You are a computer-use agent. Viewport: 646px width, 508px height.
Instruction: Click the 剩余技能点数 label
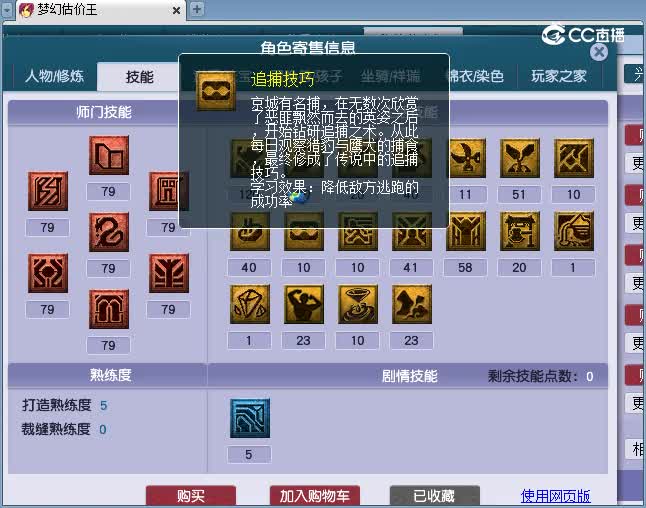click(x=535, y=376)
